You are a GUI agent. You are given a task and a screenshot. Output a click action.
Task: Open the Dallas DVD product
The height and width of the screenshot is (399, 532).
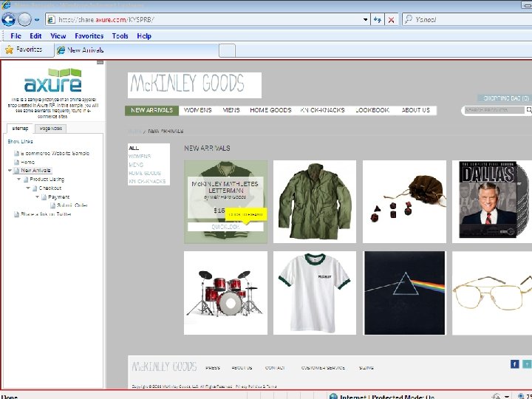coord(492,202)
